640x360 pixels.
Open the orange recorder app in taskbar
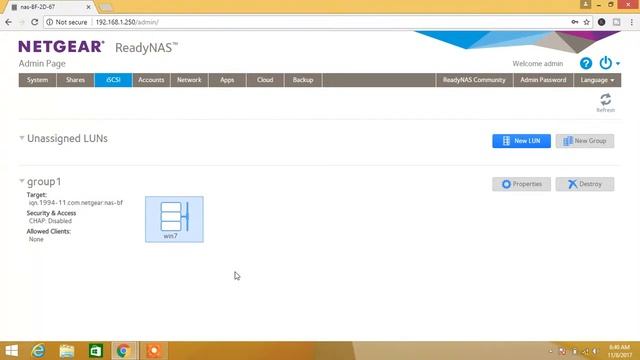[x=154, y=351]
